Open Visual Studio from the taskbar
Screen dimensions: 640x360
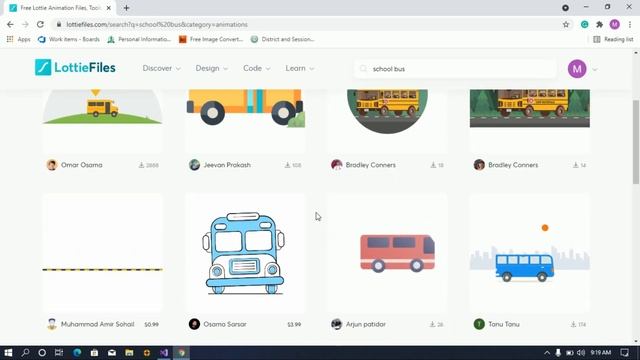pyautogui.click(x=164, y=353)
